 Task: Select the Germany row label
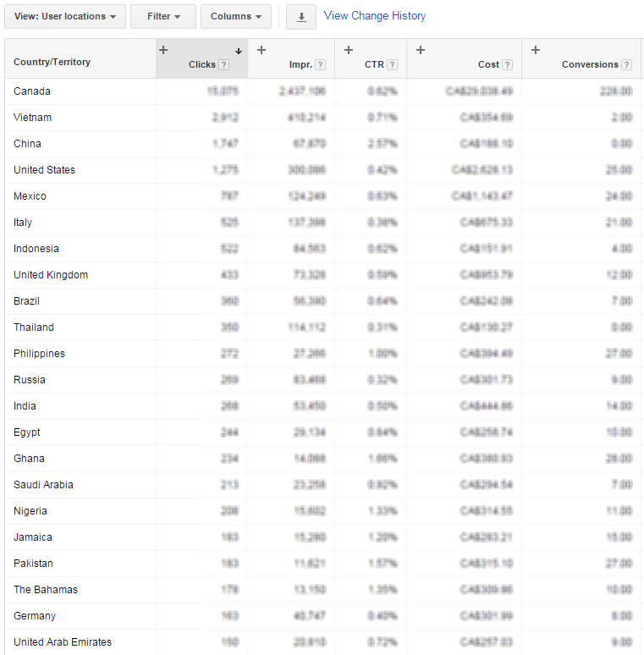pyautogui.click(x=34, y=616)
